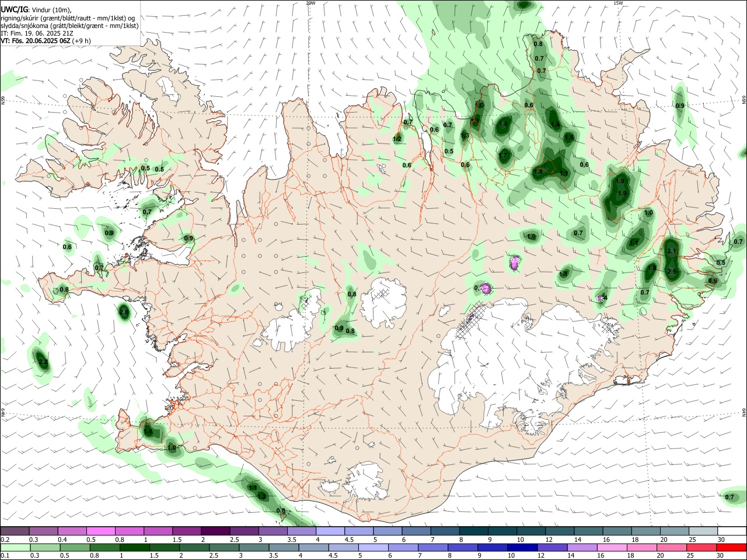Click the 15W longitude label at top
This screenshot has width=747, height=560.
(x=618, y=3)
